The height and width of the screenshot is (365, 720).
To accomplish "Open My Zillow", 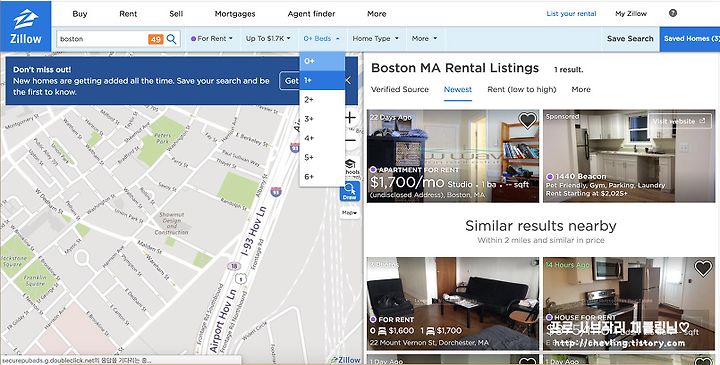I will [631, 14].
